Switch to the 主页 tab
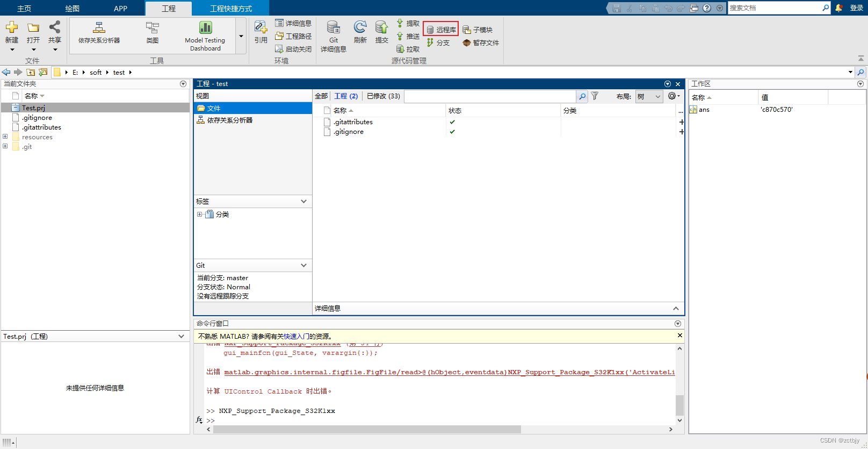868x449 pixels. click(24, 8)
